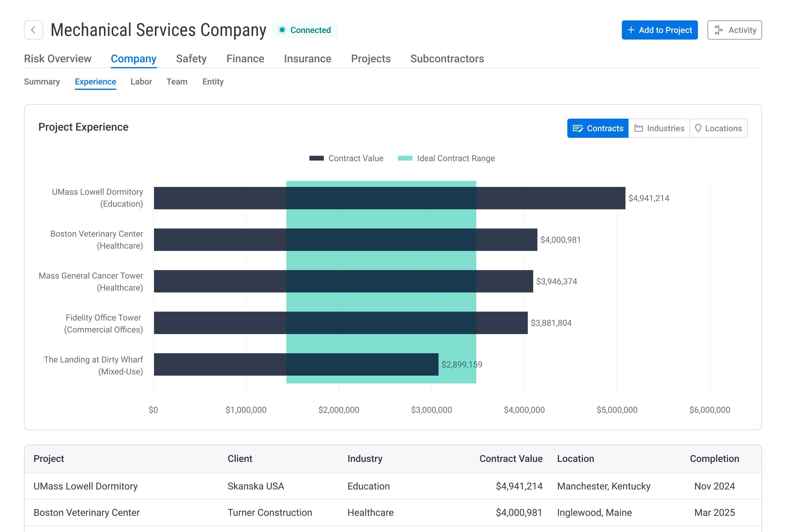Select the Boston Veterinary Center table row
Viewport: 786px width, 532px height.
[393, 513]
